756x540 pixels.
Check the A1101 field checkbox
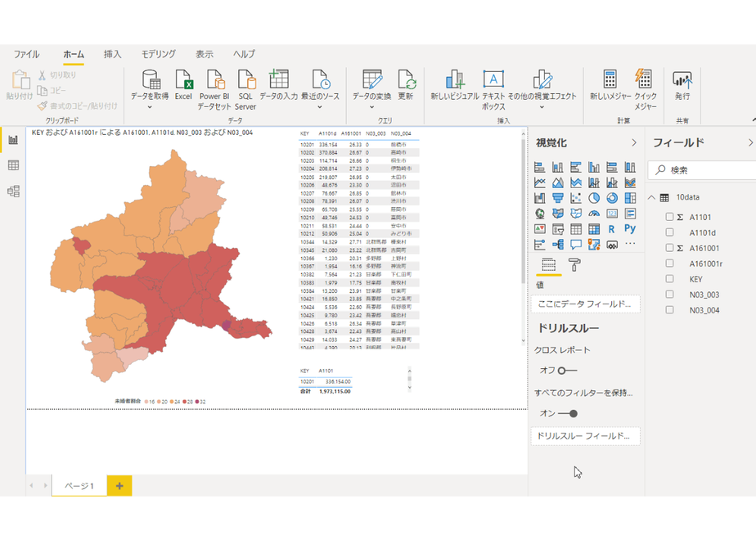670,217
